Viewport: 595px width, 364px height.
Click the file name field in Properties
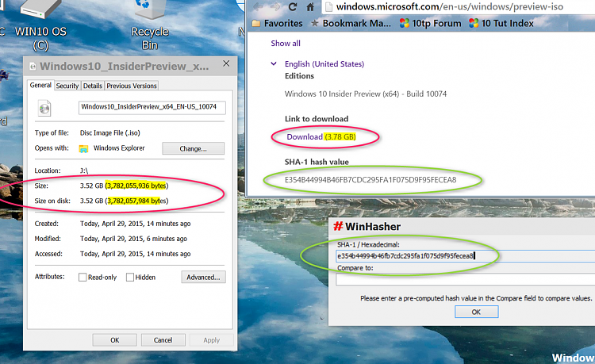click(152, 107)
